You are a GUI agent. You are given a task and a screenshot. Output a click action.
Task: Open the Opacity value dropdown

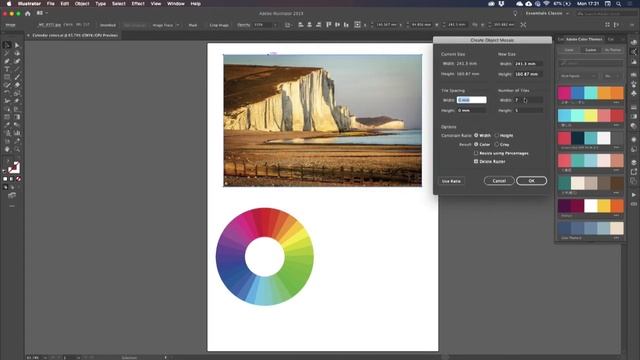(275, 25)
